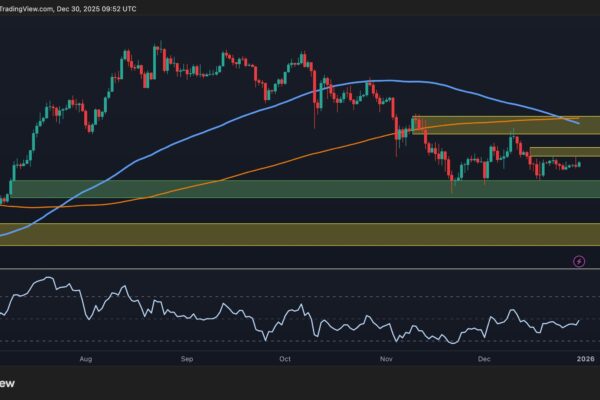The image size is (600, 400).
Task: Click the green support zone rectangle
Action: click(x=200, y=188)
